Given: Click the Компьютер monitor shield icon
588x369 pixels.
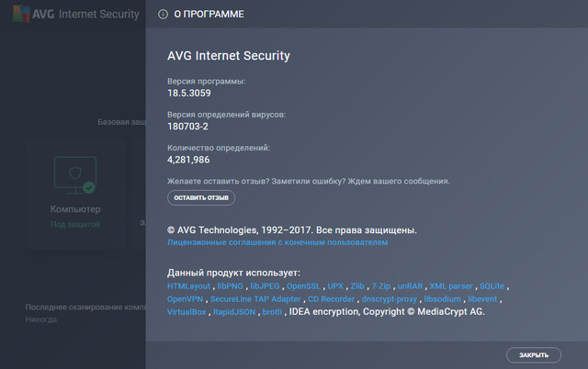Looking at the screenshot, I should pos(72,174).
